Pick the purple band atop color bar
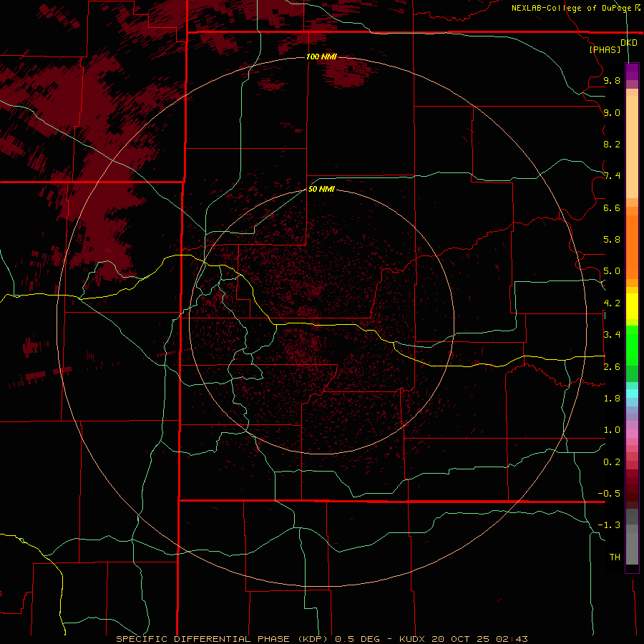This screenshot has height=644, width=644. click(x=632, y=72)
